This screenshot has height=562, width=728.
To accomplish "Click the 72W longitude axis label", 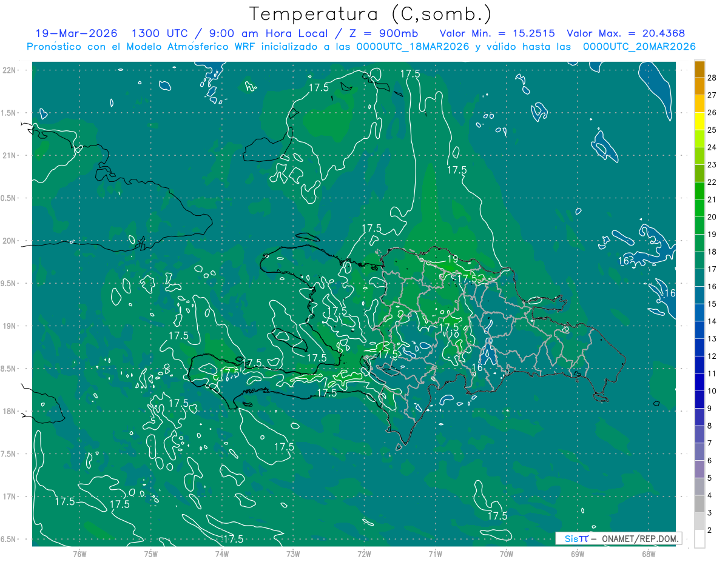I will pos(364,554).
